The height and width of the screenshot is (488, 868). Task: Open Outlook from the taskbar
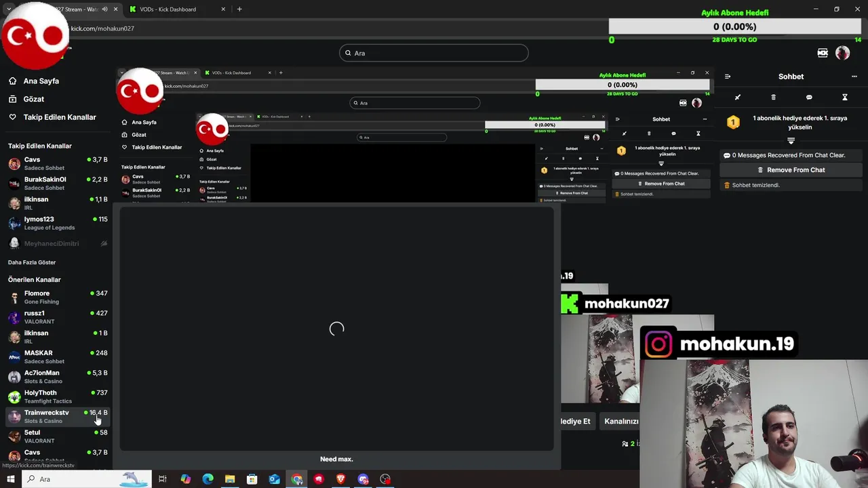coord(274,479)
